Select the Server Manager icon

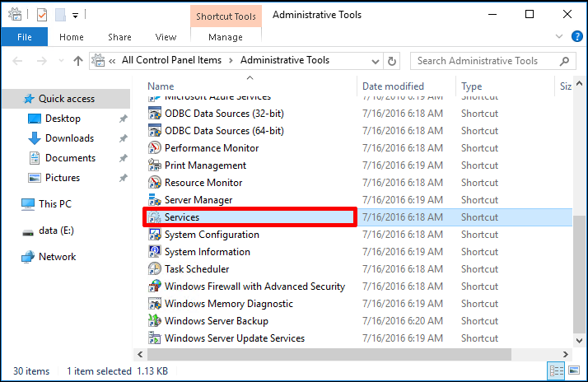click(x=155, y=199)
